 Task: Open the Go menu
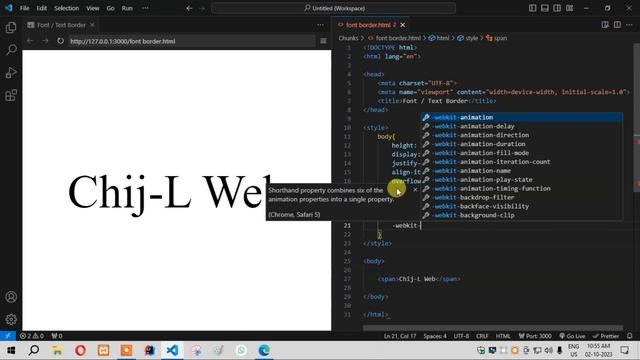(110, 8)
